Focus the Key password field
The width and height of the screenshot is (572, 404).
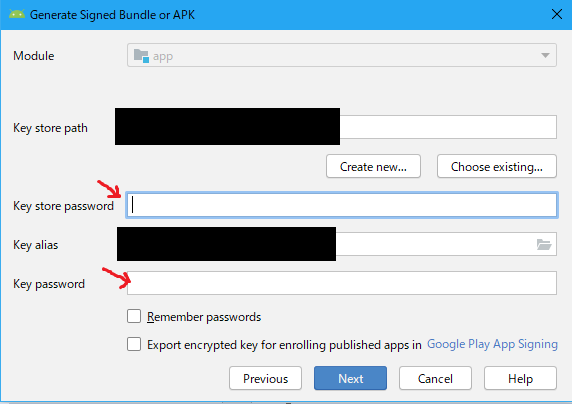[342, 283]
